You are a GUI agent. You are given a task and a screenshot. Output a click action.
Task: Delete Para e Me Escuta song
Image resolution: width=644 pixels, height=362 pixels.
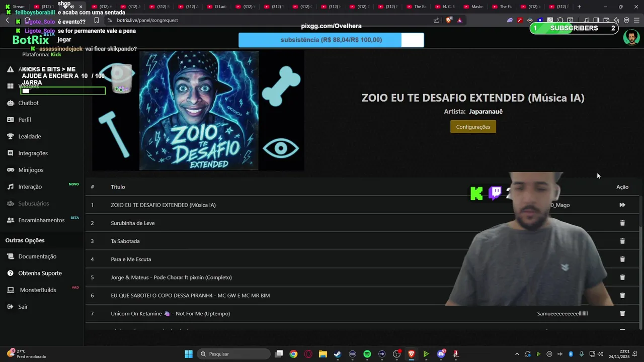[x=622, y=259]
